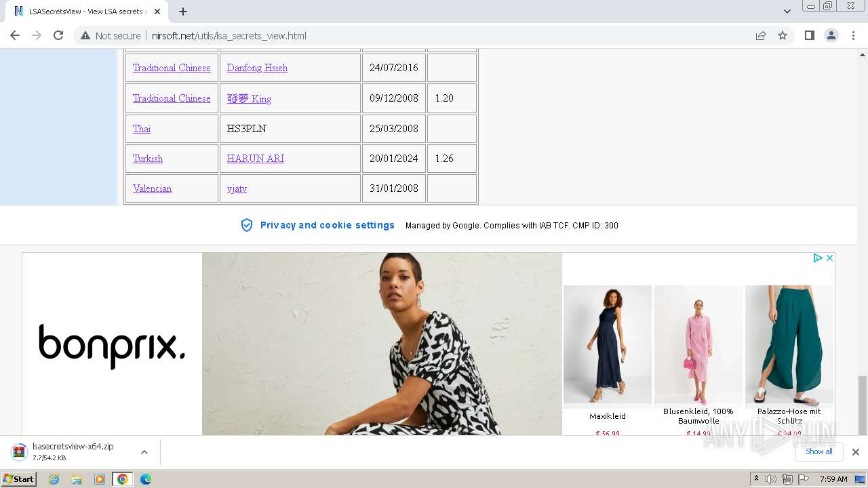
Task: Open the network tray icon
Action: tap(787, 479)
